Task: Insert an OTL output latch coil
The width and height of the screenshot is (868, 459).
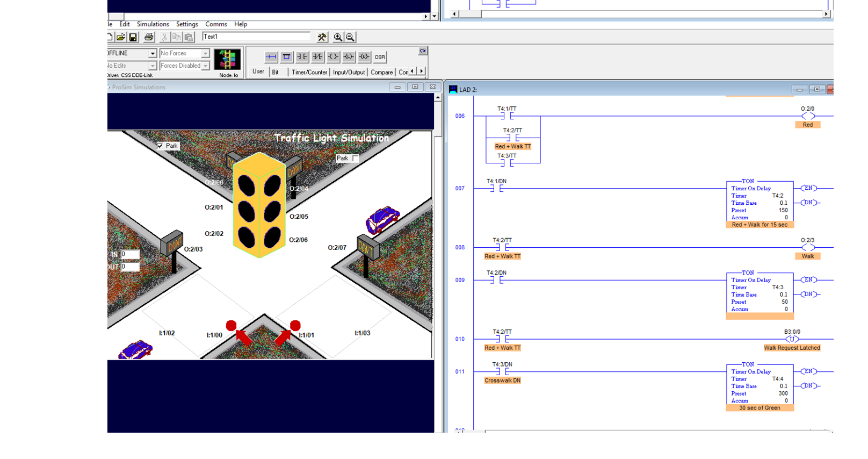Action: tap(349, 56)
